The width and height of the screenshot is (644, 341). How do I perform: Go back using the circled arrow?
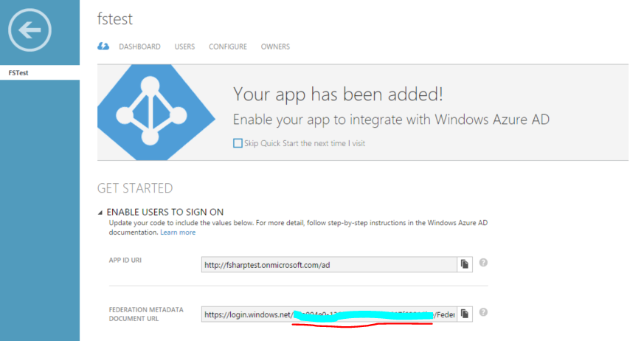30,30
